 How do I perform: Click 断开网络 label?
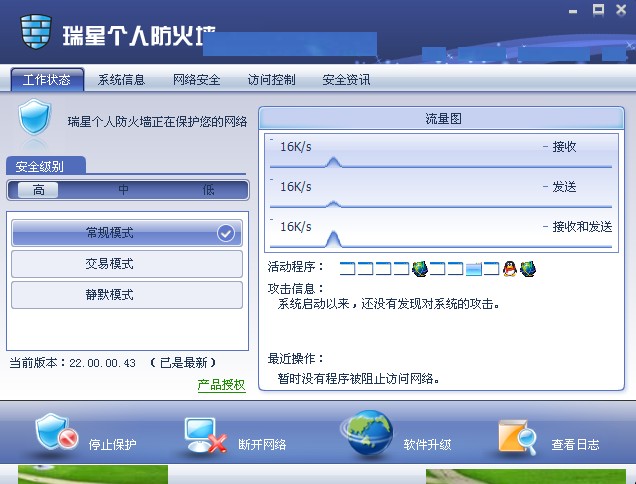[262, 444]
